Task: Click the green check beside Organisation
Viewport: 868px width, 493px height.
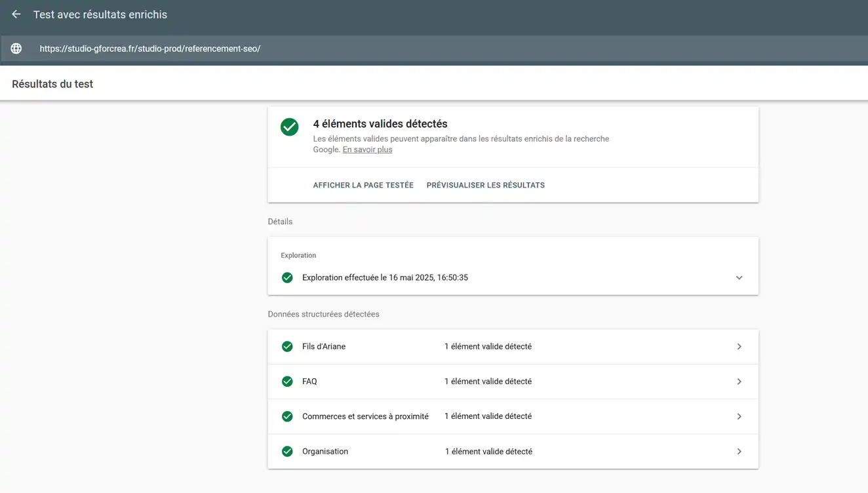Action: [x=287, y=452]
